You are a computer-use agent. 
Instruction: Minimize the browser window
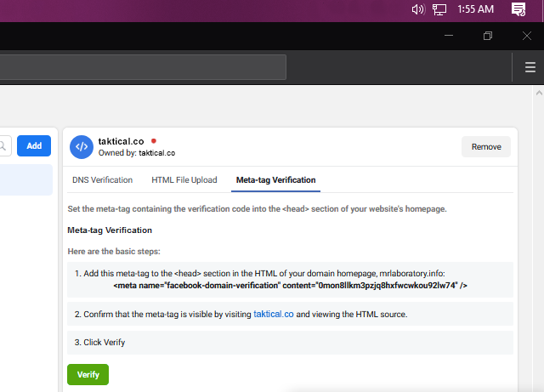(449, 36)
